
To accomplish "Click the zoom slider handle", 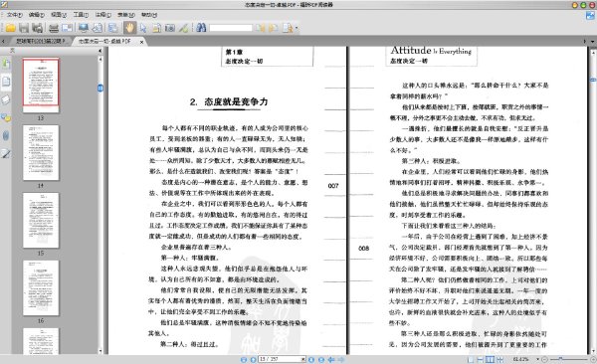I will (x=560, y=359).
